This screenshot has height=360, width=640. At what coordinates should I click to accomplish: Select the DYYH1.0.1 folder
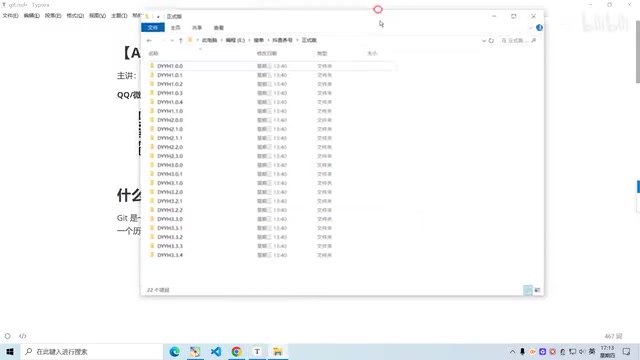coord(170,75)
